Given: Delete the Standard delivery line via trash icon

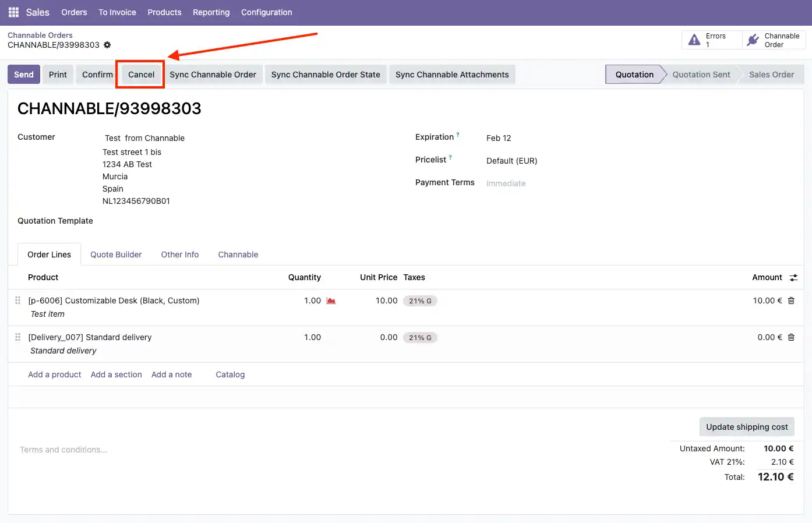Looking at the screenshot, I should pyautogui.click(x=791, y=337).
